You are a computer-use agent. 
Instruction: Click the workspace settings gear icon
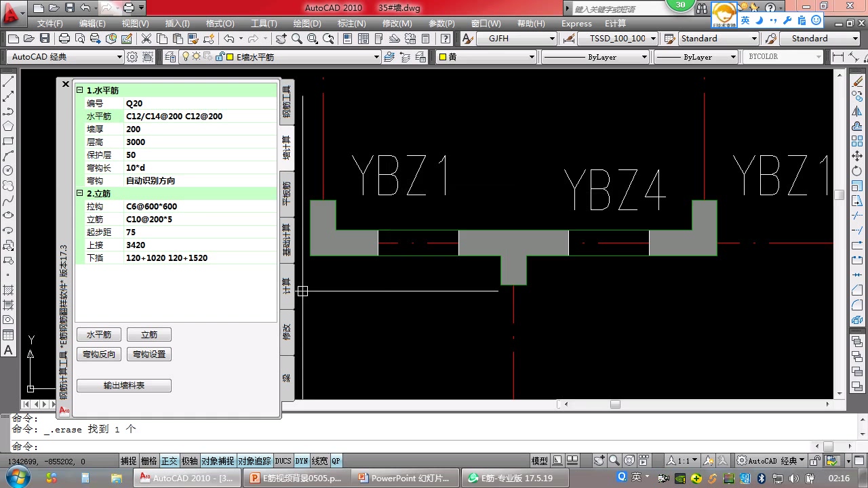[x=132, y=57]
